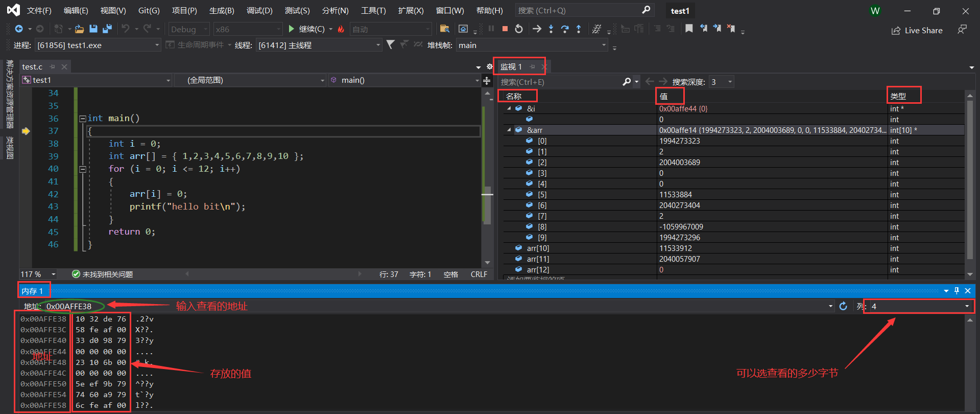Image resolution: width=980 pixels, height=414 pixels.
Task: Go to the previous bookmark
Action: click(x=704, y=29)
